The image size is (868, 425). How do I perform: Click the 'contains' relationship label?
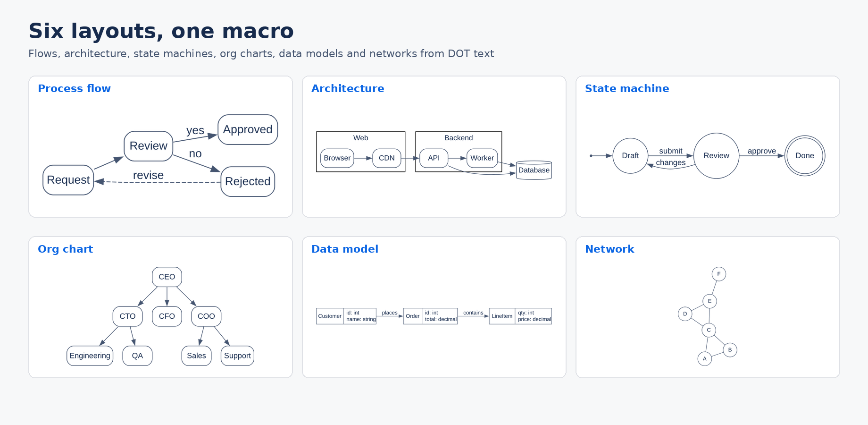tap(473, 313)
